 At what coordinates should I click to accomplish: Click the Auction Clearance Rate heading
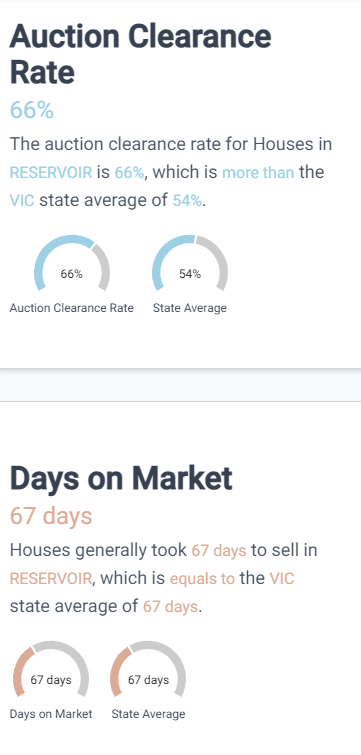click(141, 54)
